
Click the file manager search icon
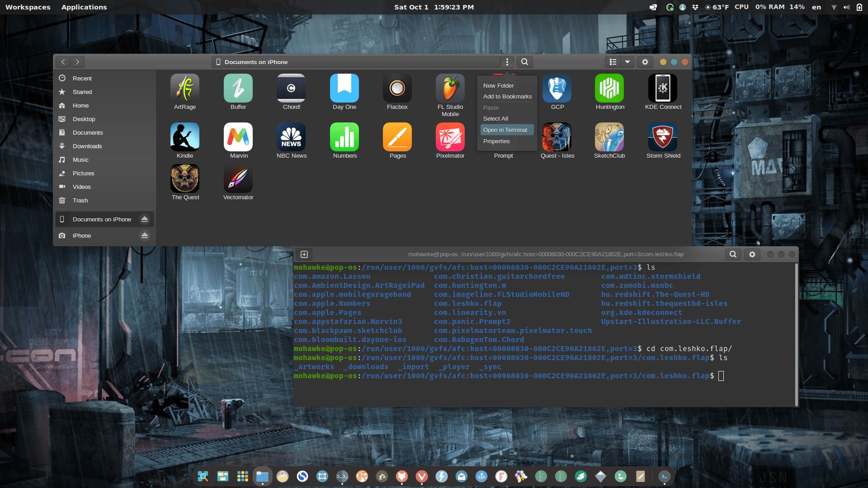524,62
